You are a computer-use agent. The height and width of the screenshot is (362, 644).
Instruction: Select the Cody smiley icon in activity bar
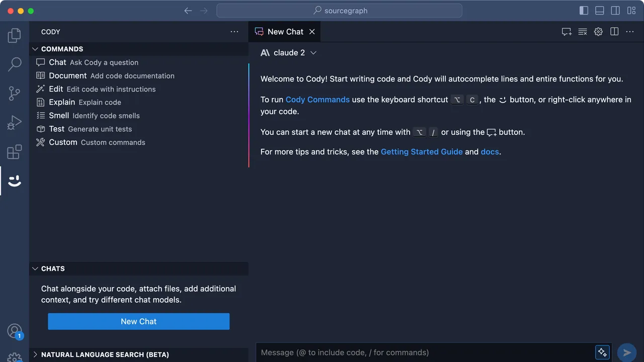[x=15, y=180]
